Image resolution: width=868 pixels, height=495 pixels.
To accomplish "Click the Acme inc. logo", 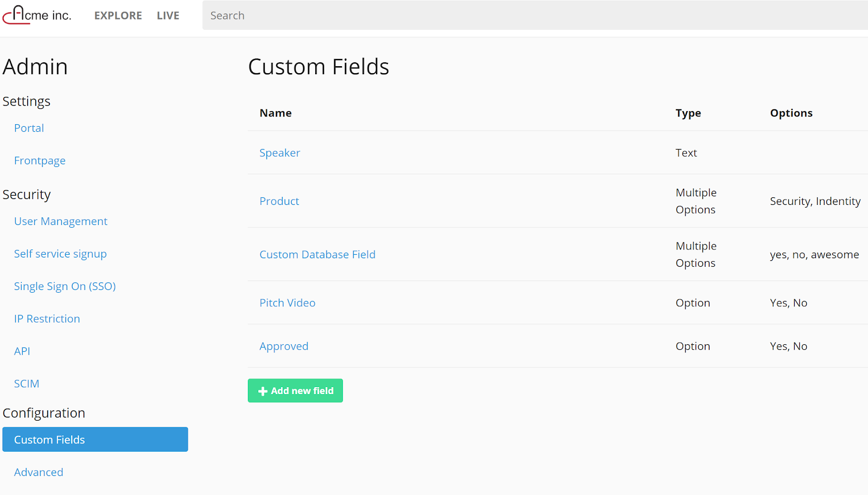I will pos(37,15).
